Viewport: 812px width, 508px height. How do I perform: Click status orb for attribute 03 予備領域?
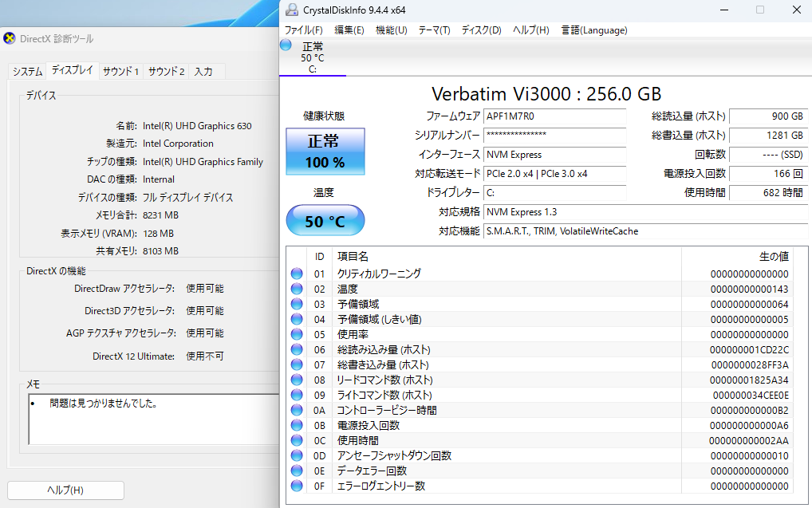pos(297,304)
